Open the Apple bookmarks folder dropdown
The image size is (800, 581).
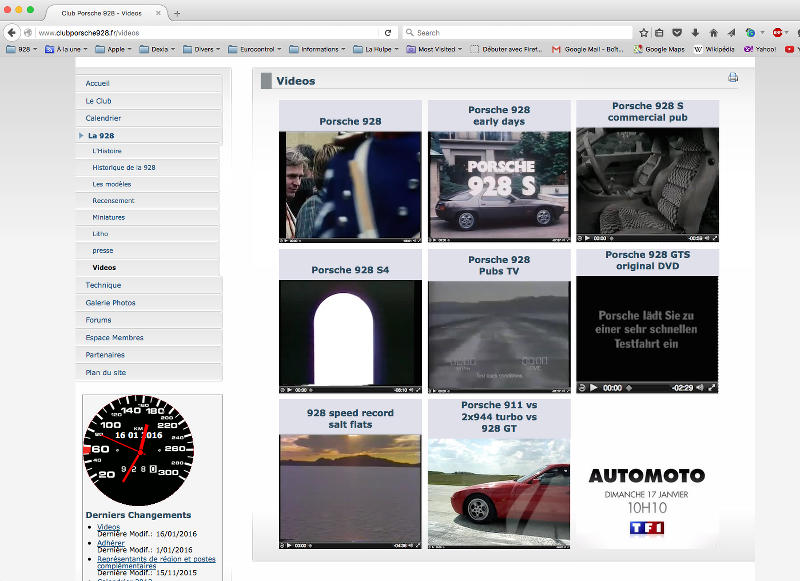click(x=113, y=49)
